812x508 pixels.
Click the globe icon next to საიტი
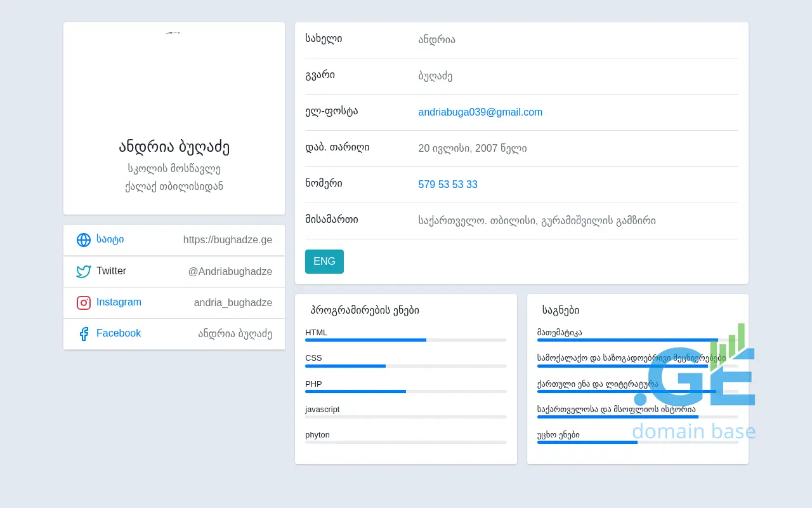pyautogui.click(x=84, y=240)
